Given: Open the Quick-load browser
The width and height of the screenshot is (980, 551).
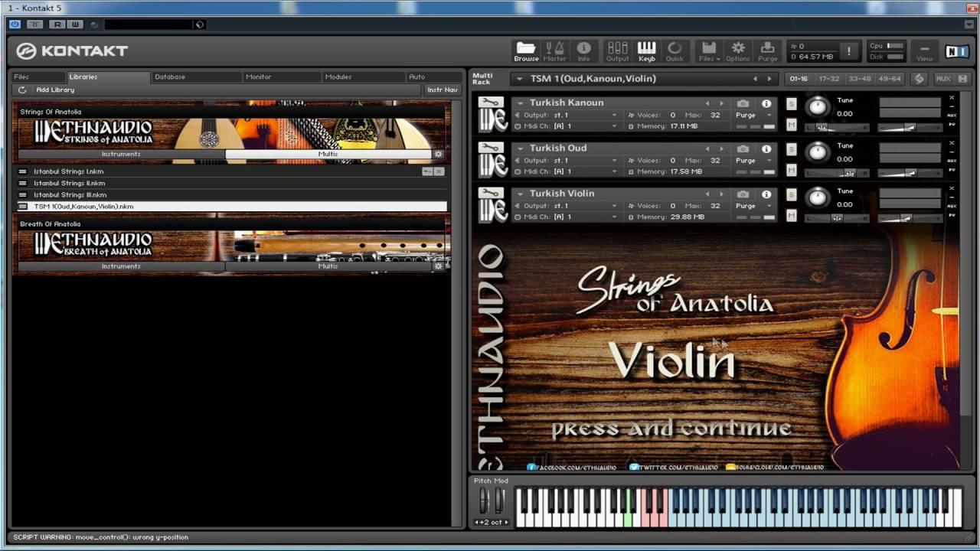Looking at the screenshot, I should [x=675, y=51].
